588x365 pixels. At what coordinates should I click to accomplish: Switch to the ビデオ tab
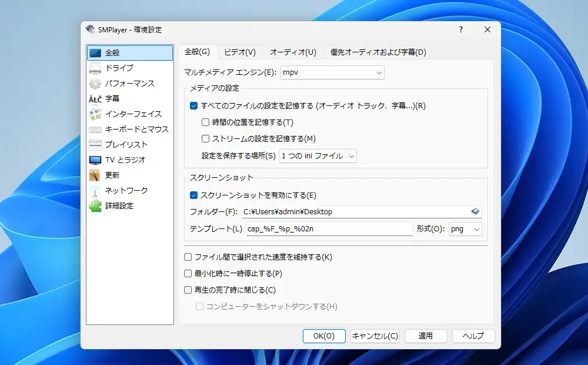tap(239, 52)
